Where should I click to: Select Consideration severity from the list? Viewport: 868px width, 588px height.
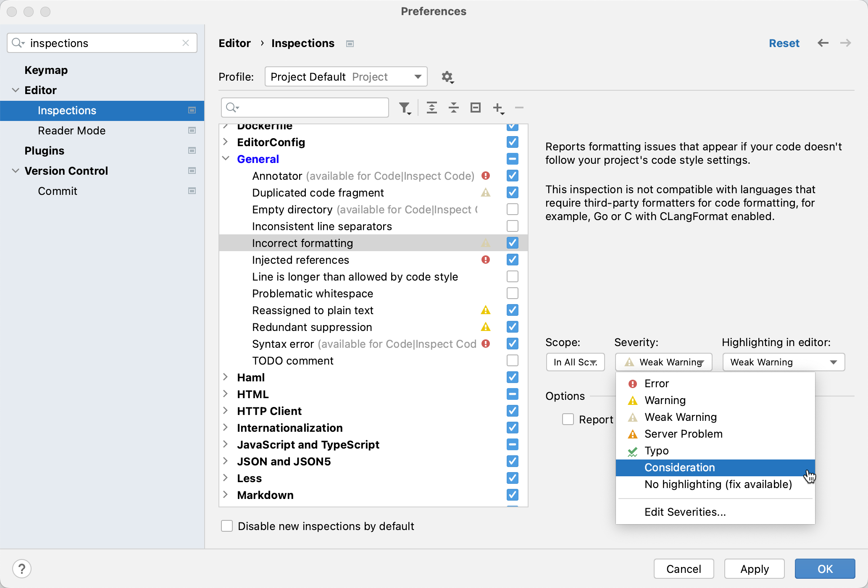click(679, 467)
